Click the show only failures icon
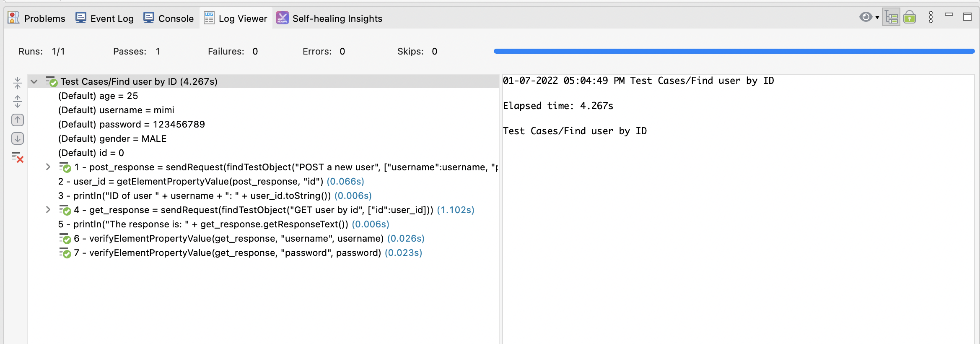980x344 pixels. [18, 157]
